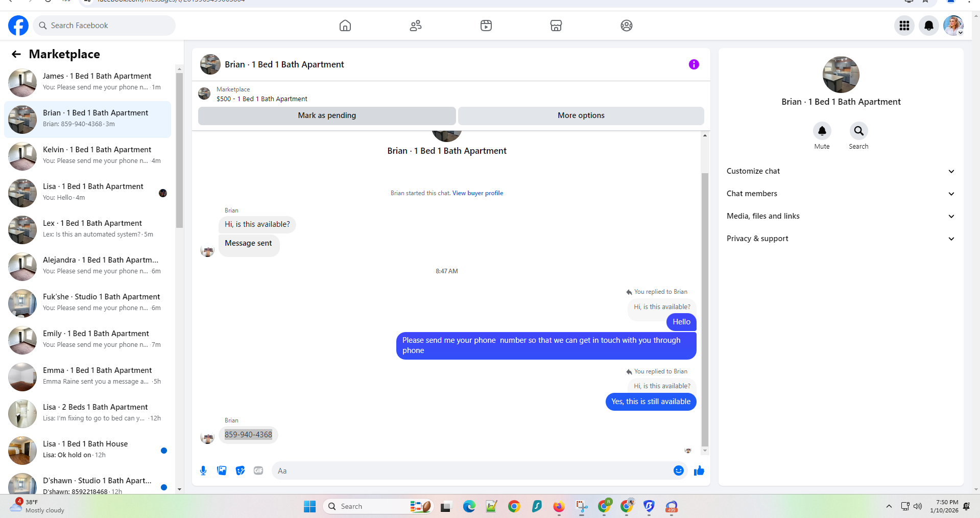
Task: Open weather widget on taskbar
Action: tap(38, 506)
